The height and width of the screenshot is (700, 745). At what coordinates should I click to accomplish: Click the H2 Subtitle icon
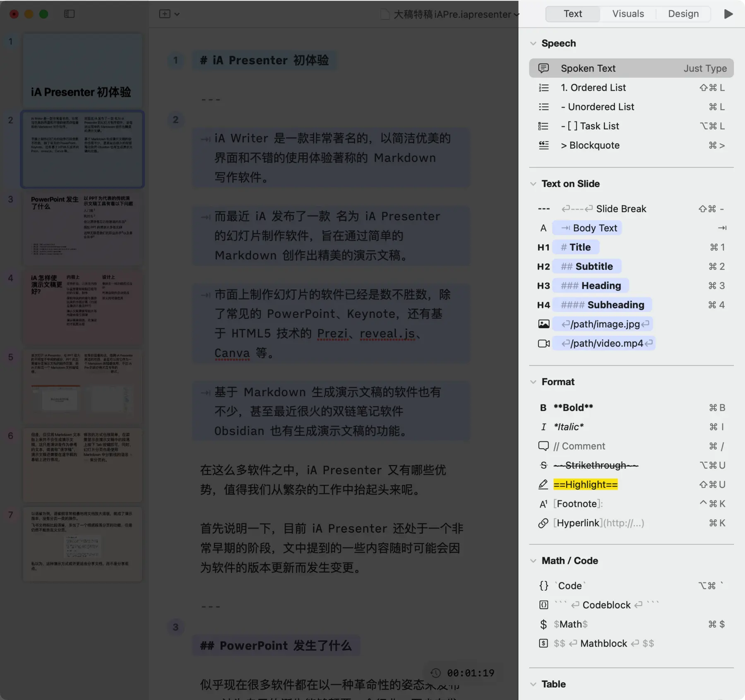(x=543, y=267)
